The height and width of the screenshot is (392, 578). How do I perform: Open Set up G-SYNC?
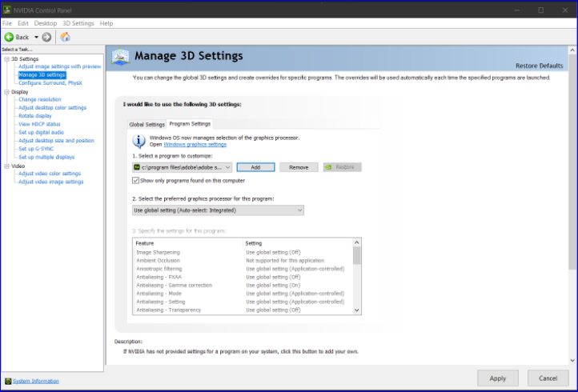click(36, 149)
